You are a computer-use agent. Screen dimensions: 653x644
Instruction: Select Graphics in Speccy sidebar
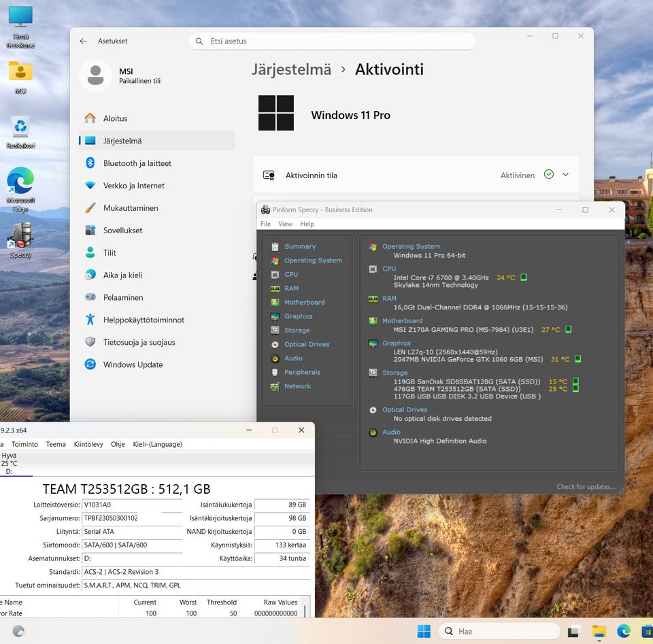(298, 316)
